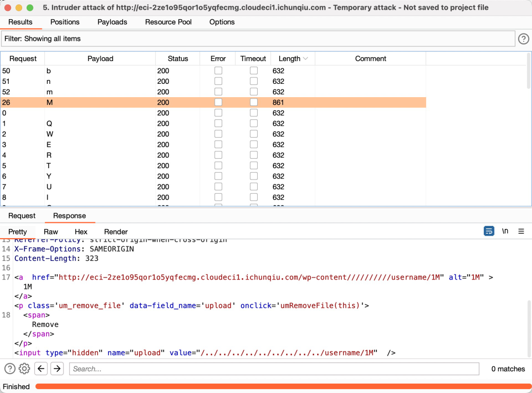The image size is (532, 393).
Task: Sort by Error column header
Action: 218,59
